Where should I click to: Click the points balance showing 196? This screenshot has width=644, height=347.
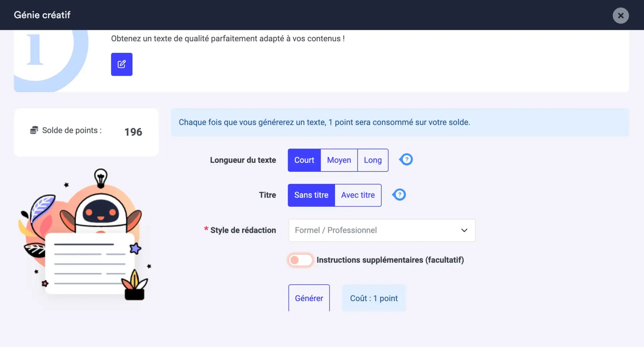coord(133,132)
